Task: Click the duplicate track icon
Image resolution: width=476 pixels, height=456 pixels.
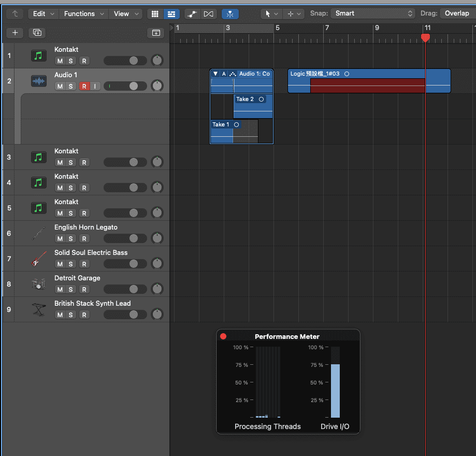Action: click(x=37, y=33)
